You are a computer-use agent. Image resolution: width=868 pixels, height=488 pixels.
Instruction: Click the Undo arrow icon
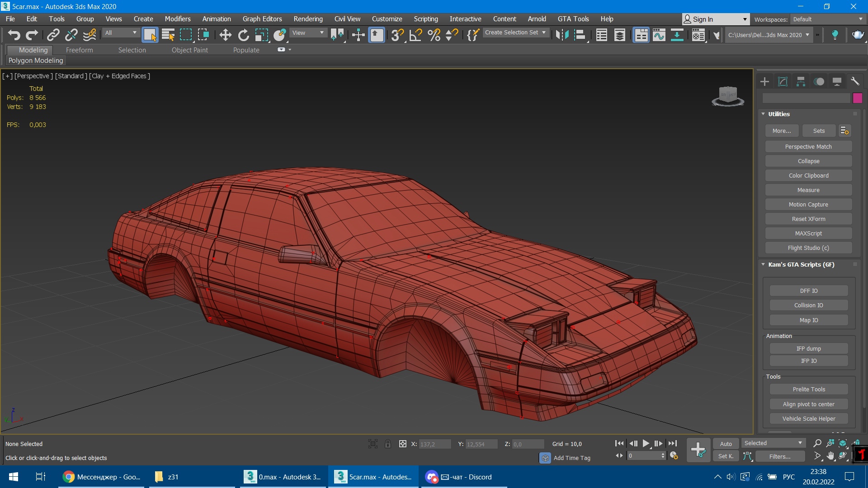click(x=14, y=35)
